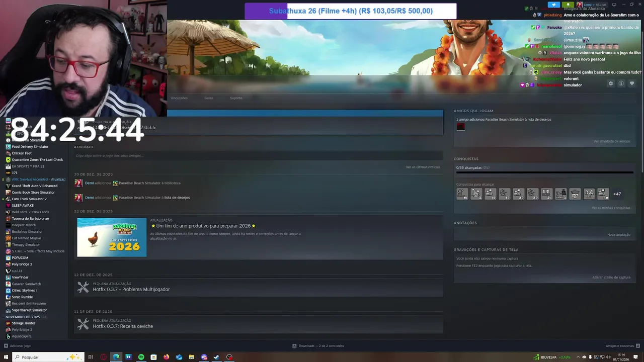Click activity comment input field
The width and height of the screenshot is (644, 362).
point(258,156)
